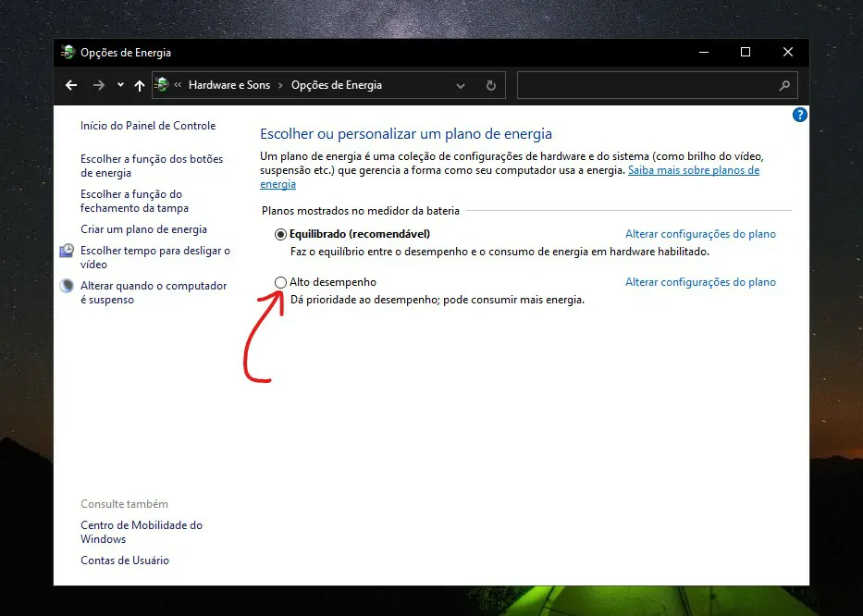
Task: Open Alterar configurações do plano for Equilibrado
Action: tap(700, 234)
